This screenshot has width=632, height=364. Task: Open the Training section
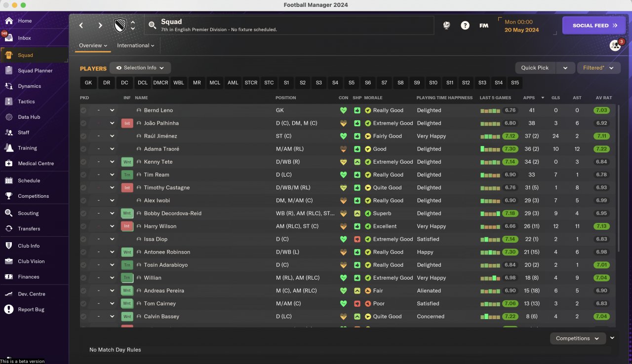pyautogui.click(x=28, y=148)
